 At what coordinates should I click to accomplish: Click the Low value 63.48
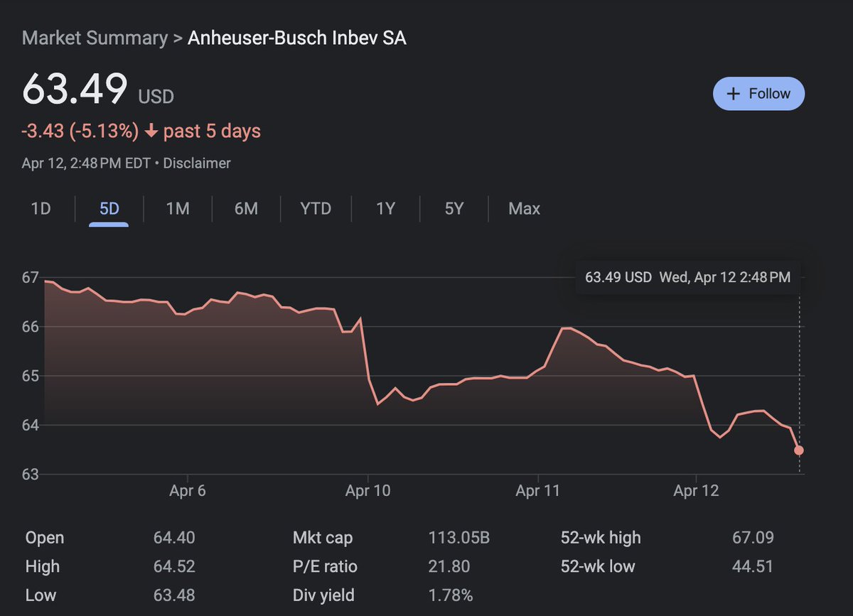point(174,595)
